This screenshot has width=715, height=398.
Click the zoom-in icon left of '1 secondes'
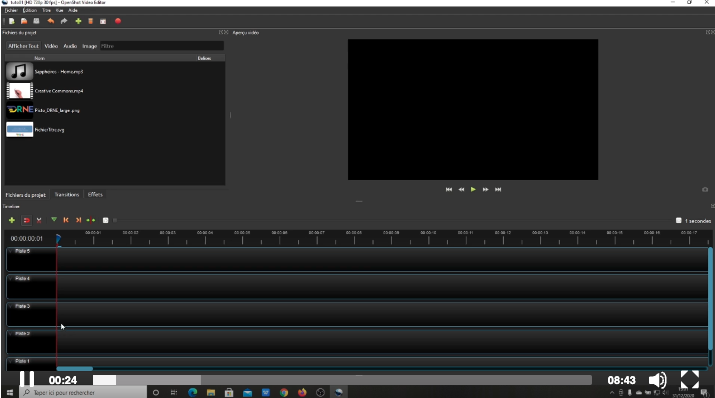click(x=679, y=220)
